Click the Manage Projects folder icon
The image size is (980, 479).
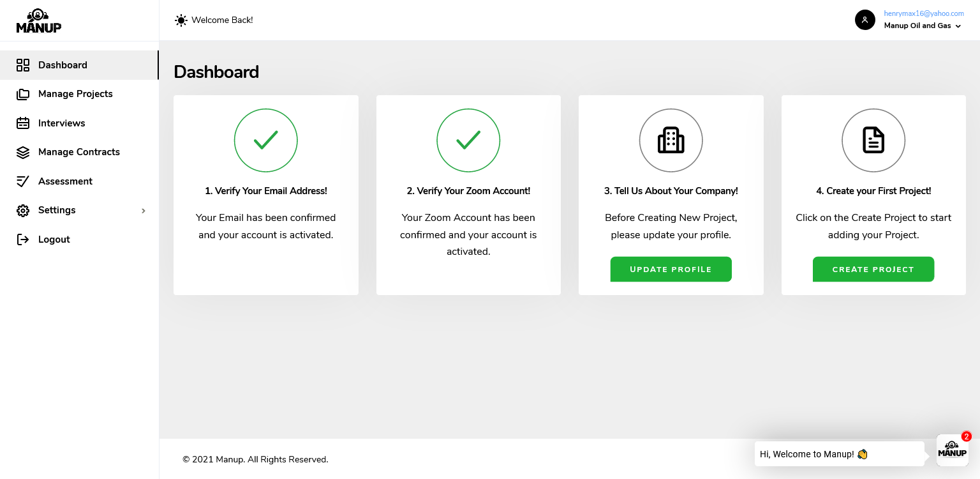[x=23, y=94]
